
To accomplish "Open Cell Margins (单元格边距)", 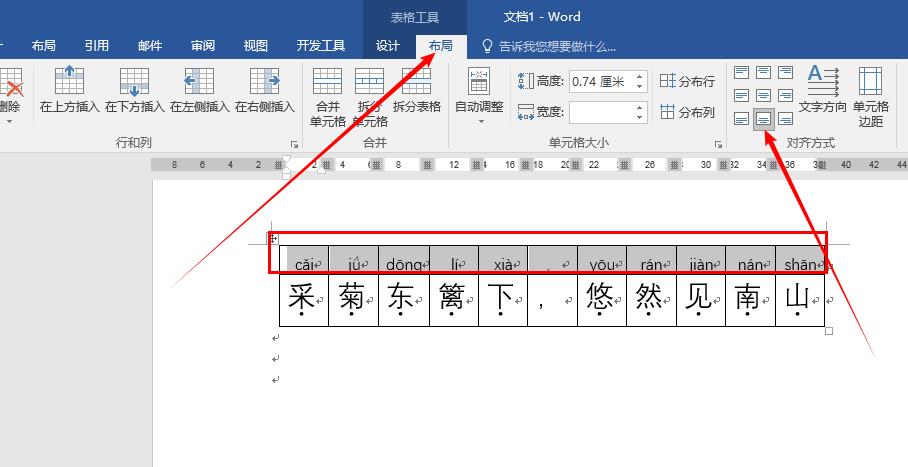I will coord(870,96).
